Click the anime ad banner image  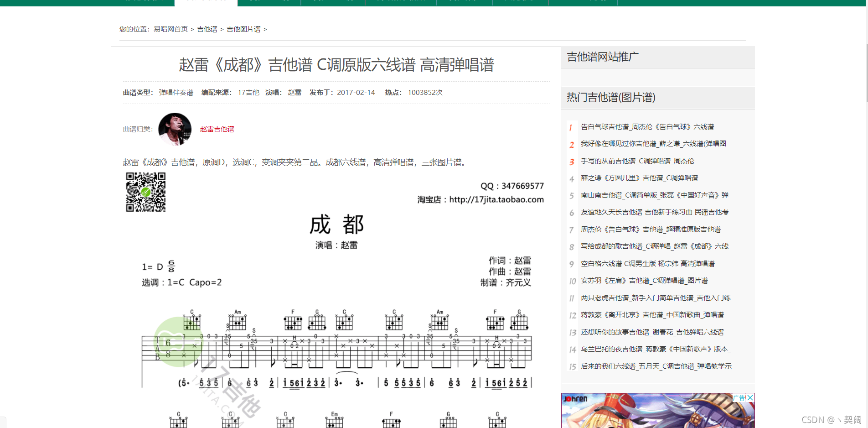click(x=657, y=411)
